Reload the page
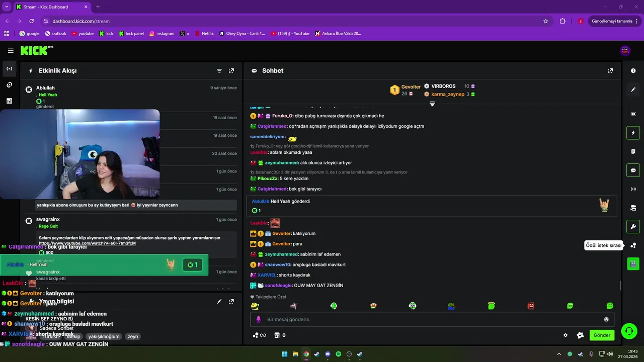 32,21
